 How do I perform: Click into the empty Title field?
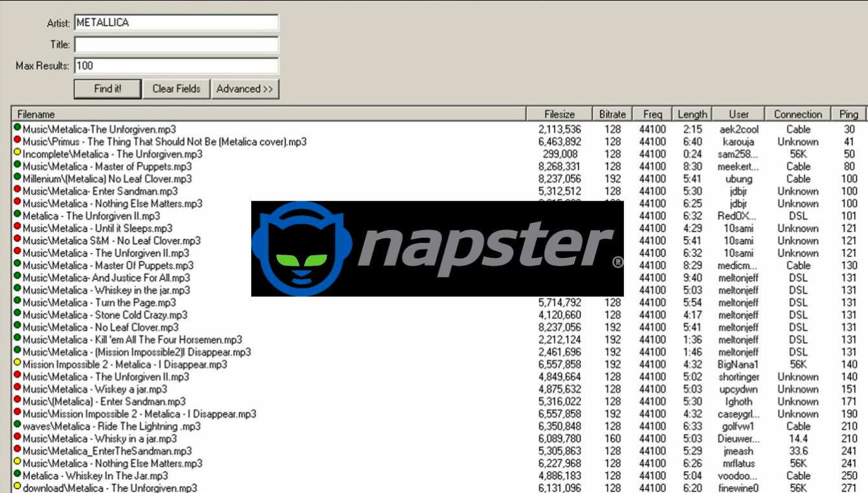pyautogui.click(x=176, y=45)
